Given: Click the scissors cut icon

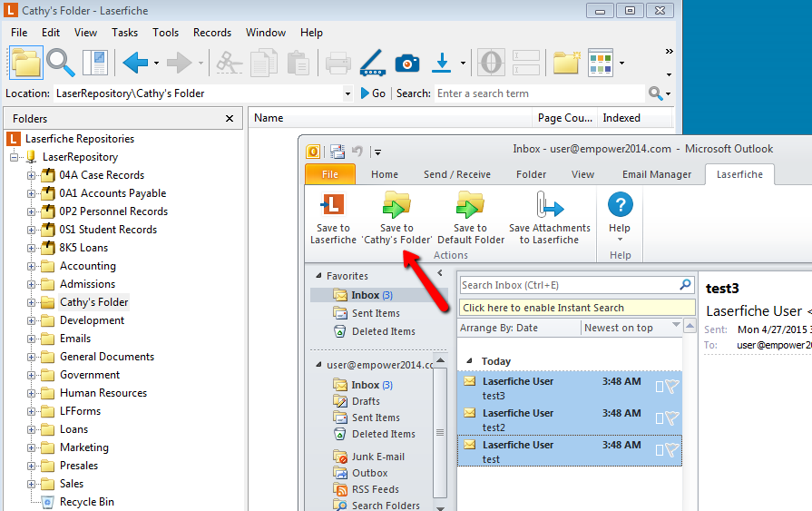Looking at the screenshot, I should click(x=229, y=63).
